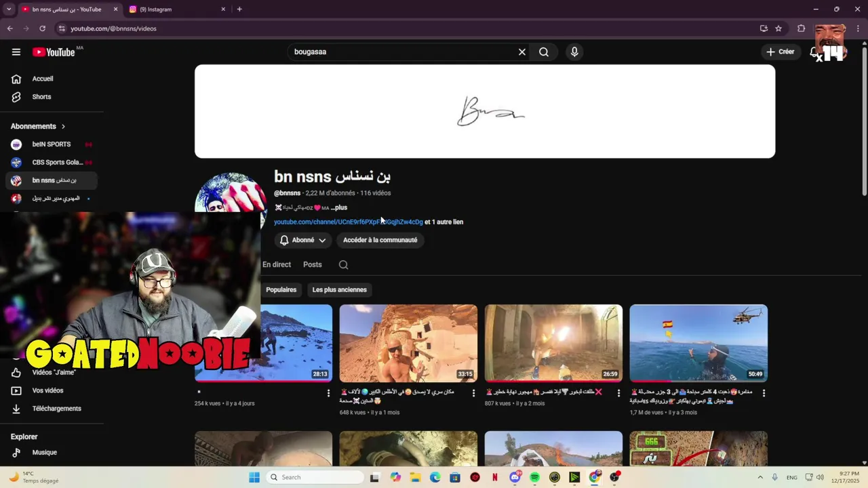Screen dimensions: 868x488
Task: Open CBS Sports Golazo subscription channel
Action: coord(52,163)
